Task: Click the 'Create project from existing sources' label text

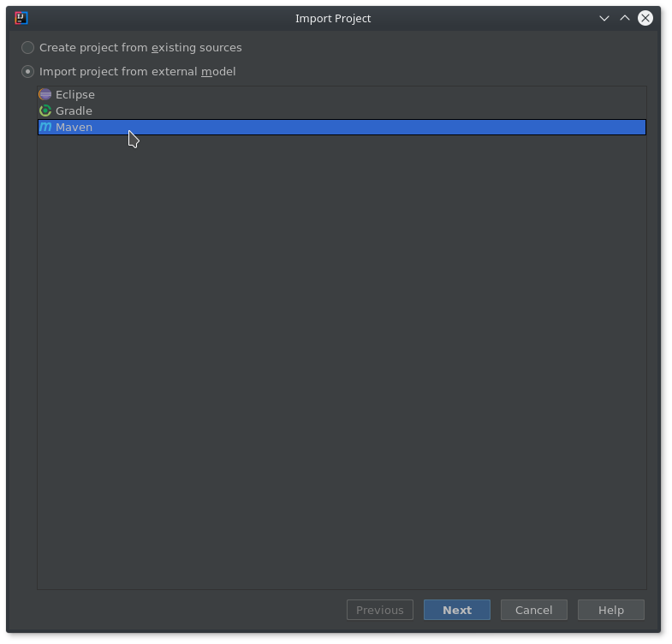Action: point(140,47)
